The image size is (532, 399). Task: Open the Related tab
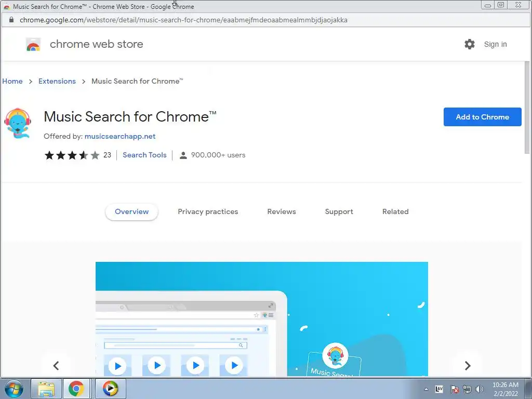(395, 212)
